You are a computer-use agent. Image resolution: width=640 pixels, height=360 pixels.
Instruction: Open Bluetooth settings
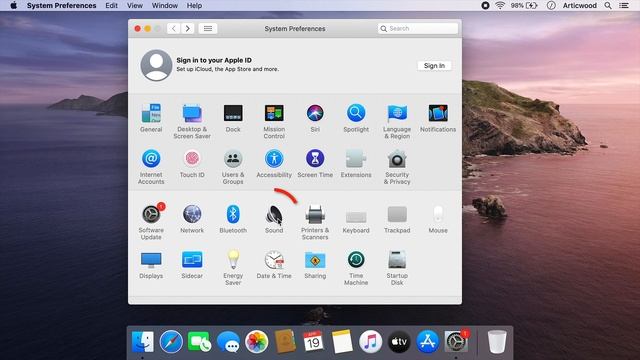233,214
